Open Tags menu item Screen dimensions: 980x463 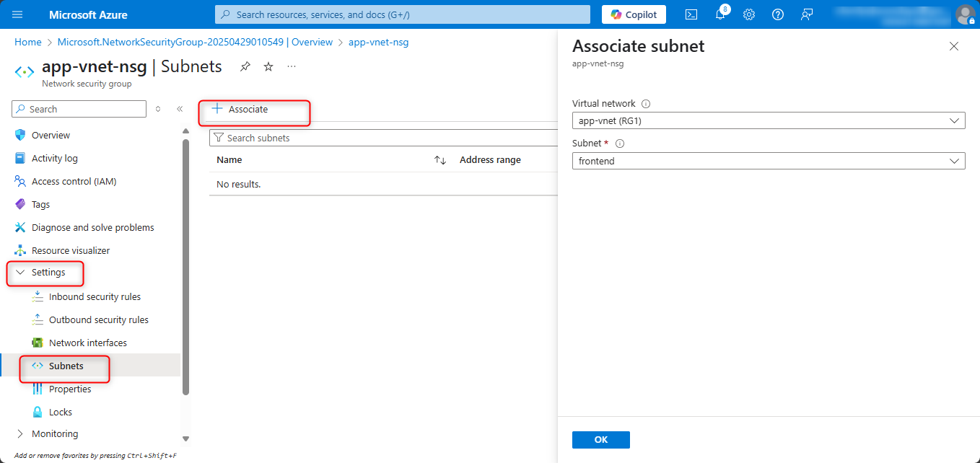point(40,204)
